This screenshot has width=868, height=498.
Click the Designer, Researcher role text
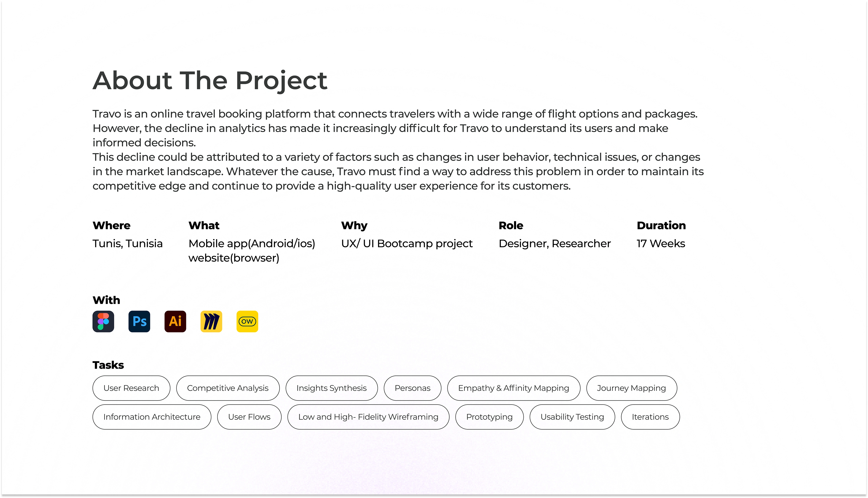555,243
